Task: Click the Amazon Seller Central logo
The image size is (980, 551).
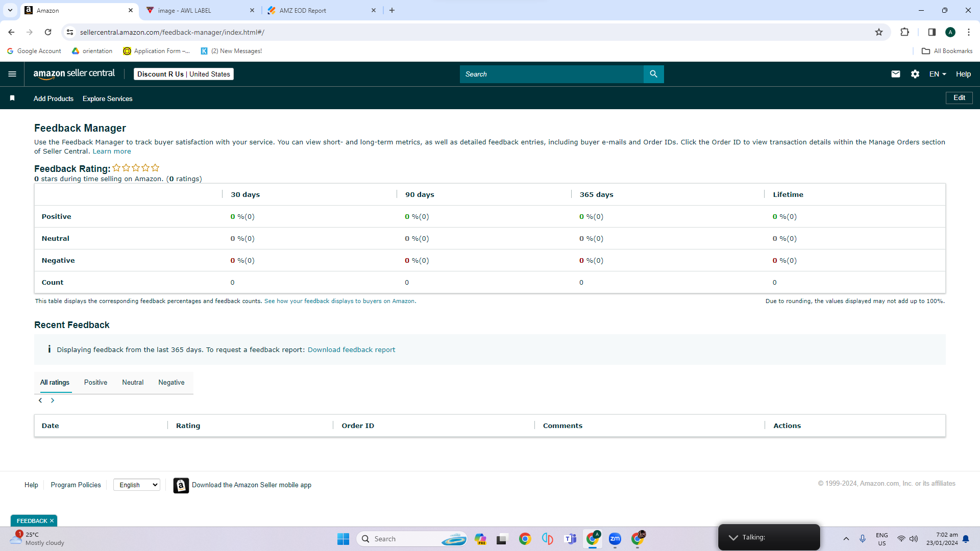Action: [x=74, y=74]
